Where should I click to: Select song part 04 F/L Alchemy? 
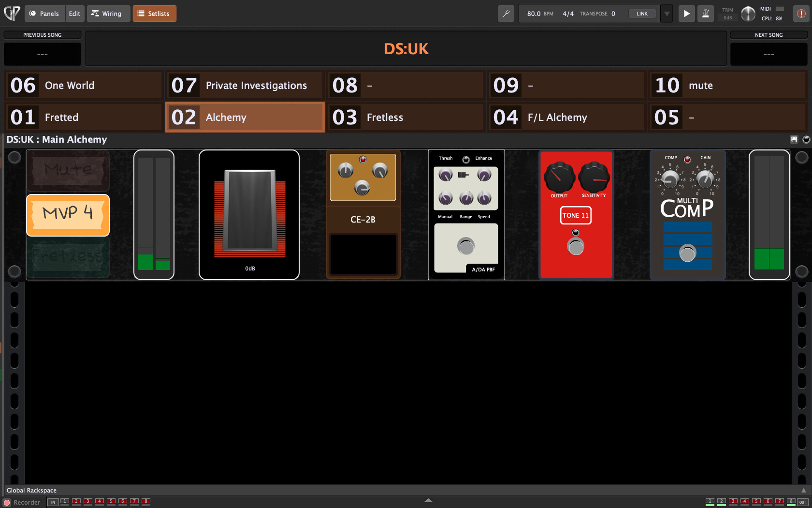[566, 117]
